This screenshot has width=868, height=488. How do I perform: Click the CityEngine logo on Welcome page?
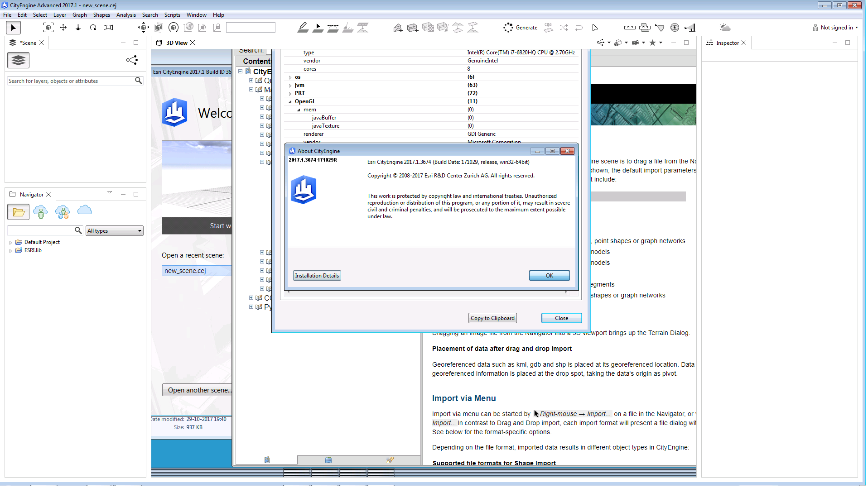(174, 112)
